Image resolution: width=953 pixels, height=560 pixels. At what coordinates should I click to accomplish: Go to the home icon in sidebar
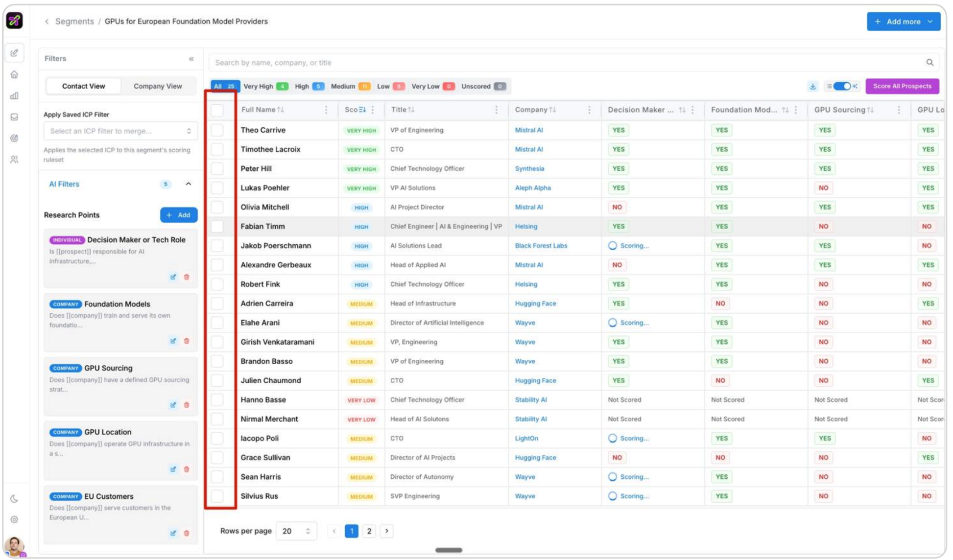tap(14, 74)
